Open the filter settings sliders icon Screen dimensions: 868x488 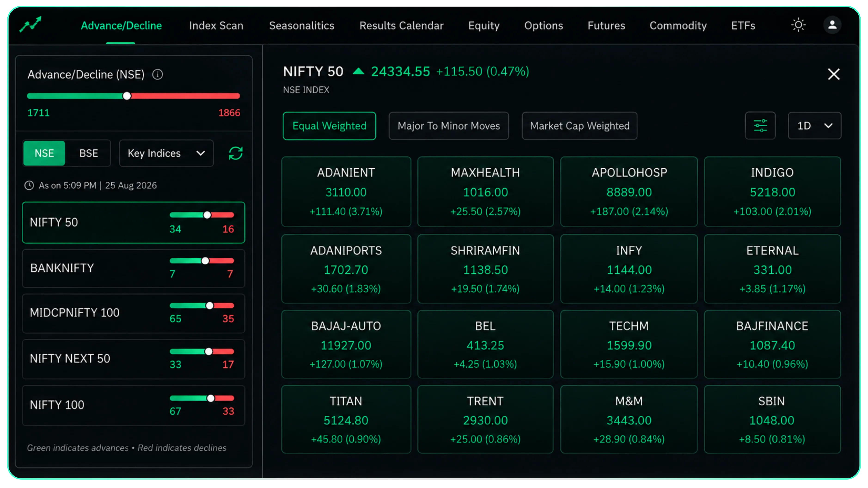click(x=760, y=126)
